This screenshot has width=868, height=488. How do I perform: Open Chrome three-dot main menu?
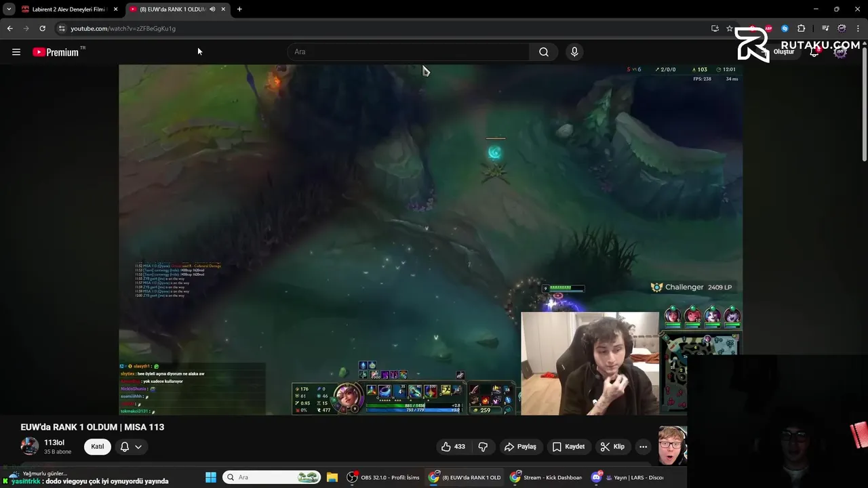coord(859,28)
